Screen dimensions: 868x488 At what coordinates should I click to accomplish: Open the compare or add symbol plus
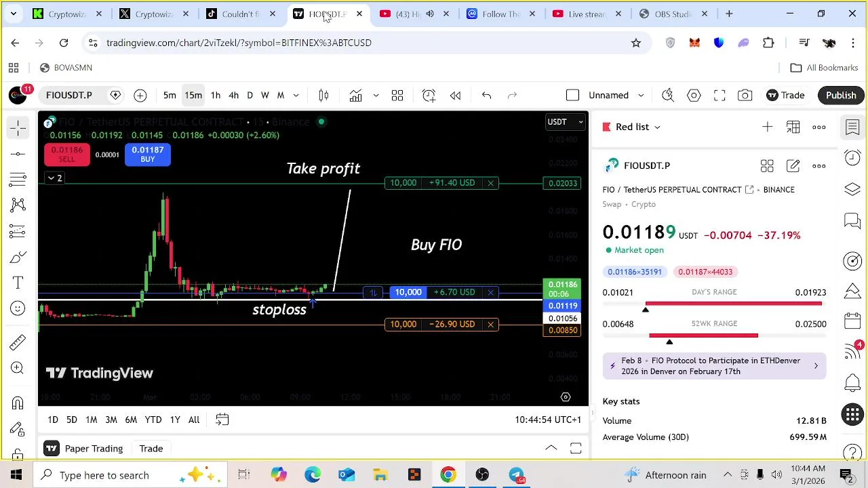(x=140, y=96)
